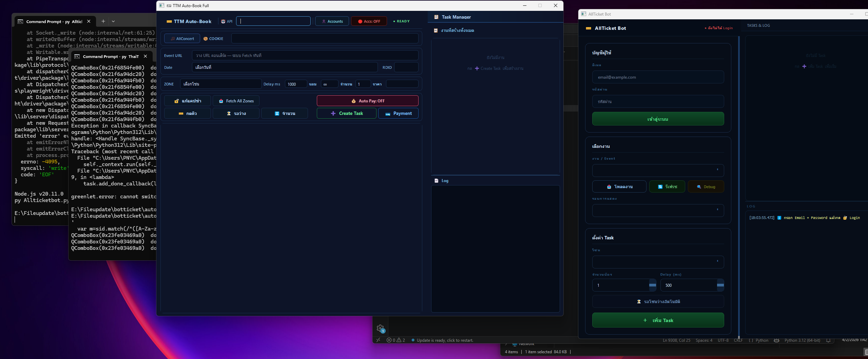Screen dimensions: 868x359
Task: Click the AllTicket refresh button
Action: (667, 187)
